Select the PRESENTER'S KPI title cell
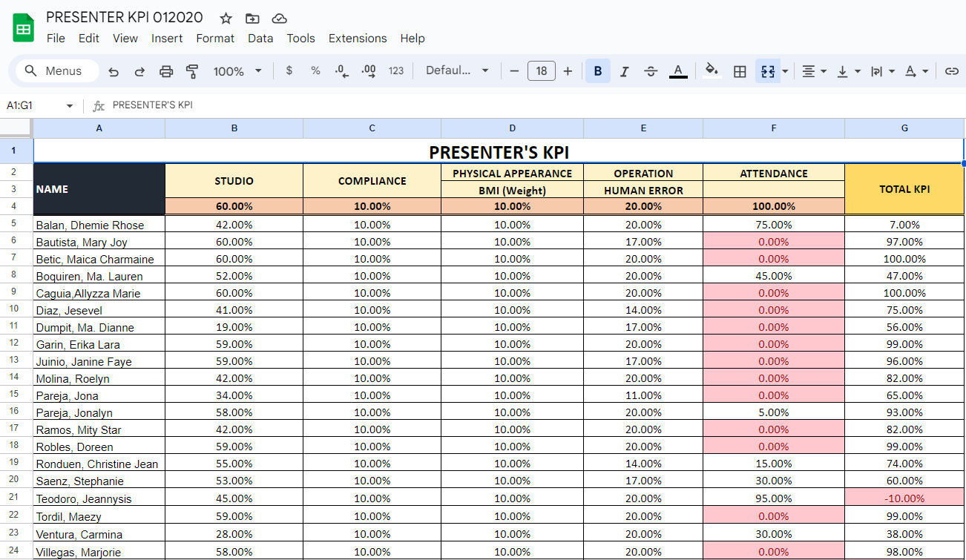 coord(499,152)
